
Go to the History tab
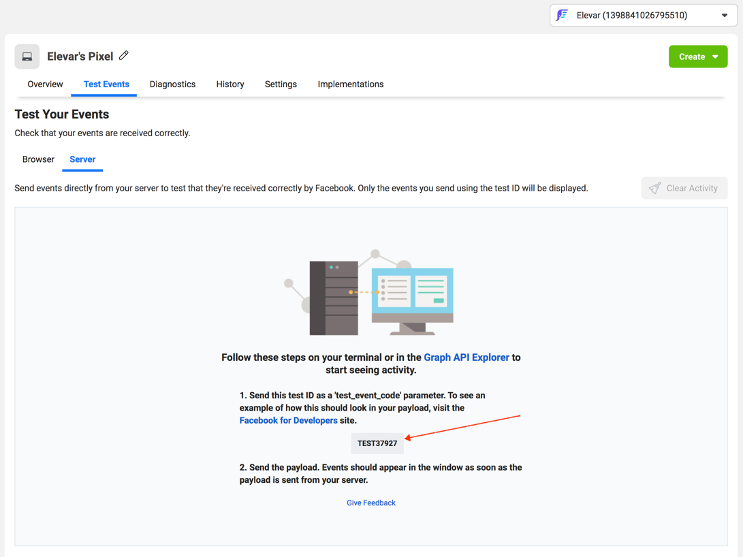pos(230,84)
